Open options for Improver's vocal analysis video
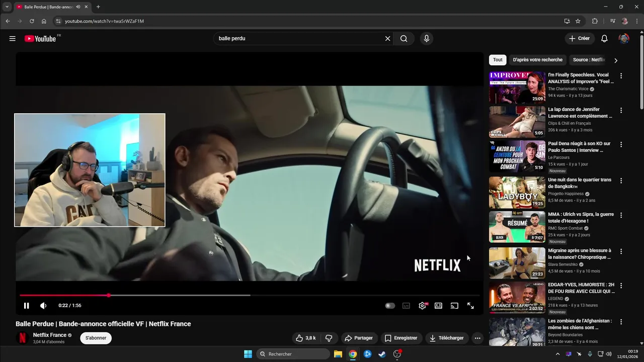644x362 pixels. [x=621, y=76]
